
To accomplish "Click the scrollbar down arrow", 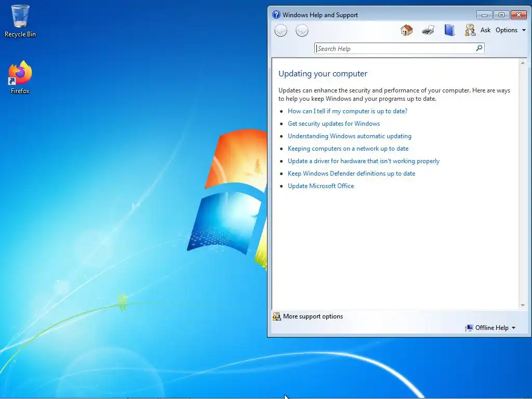I will click(523, 305).
